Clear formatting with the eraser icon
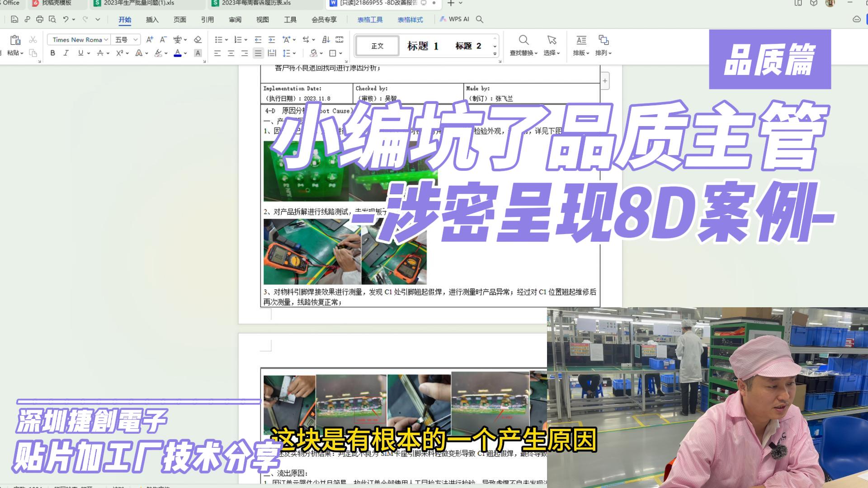 (198, 40)
